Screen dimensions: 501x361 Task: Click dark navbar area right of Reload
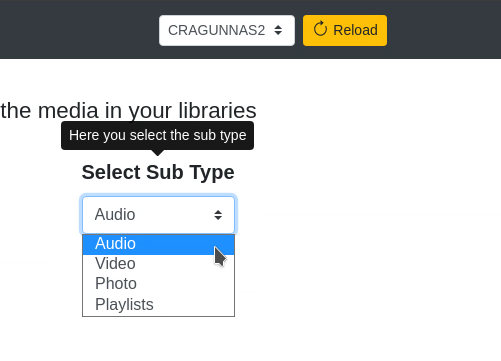[443, 30]
